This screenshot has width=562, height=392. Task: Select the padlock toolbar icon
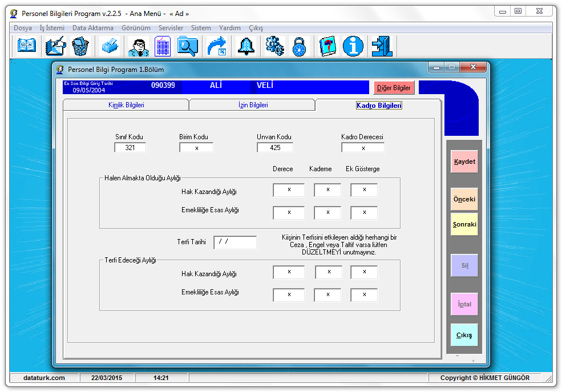click(x=300, y=47)
